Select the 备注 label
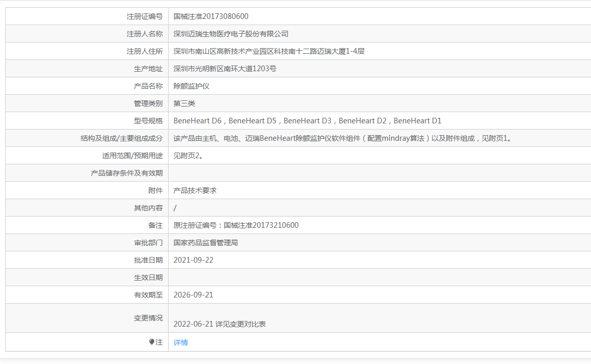Screen dimensions: 591x364 tap(155, 225)
